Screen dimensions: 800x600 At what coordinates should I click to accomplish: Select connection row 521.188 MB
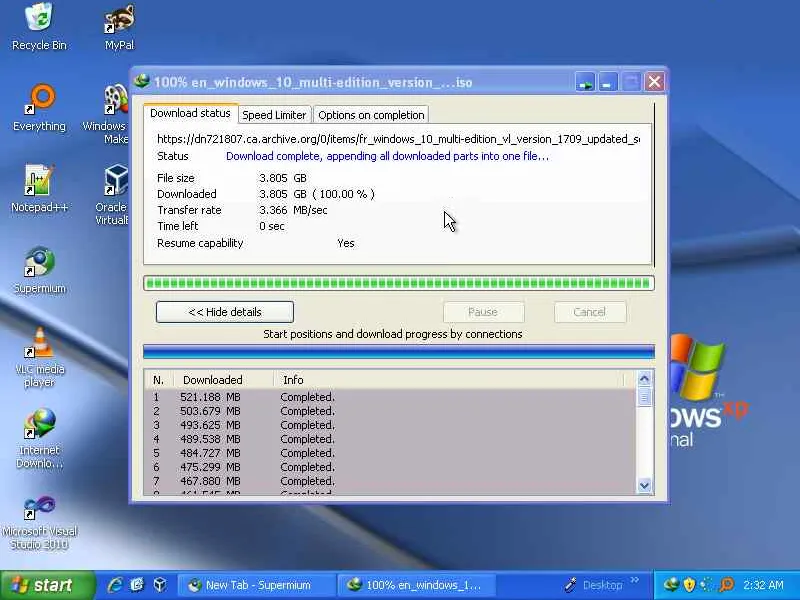pos(390,397)
